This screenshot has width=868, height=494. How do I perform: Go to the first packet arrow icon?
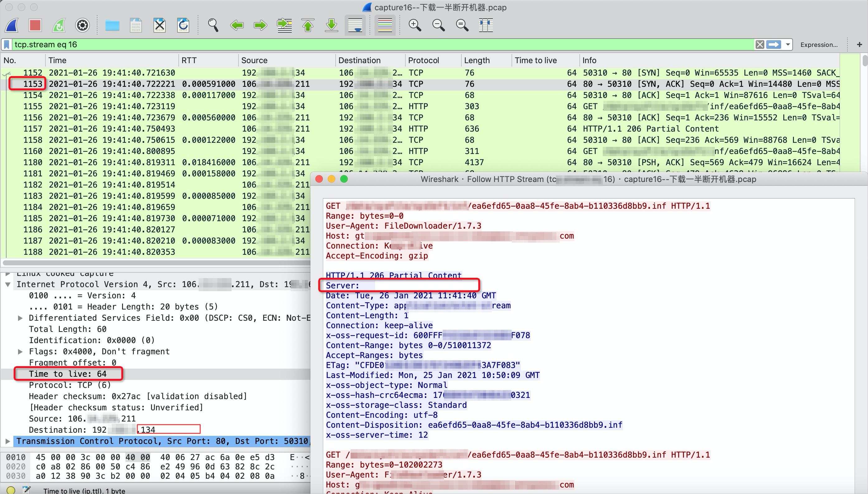(x=308, y=25)
